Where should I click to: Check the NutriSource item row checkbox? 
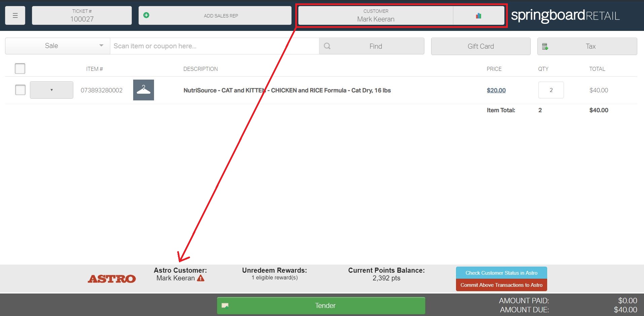click(21, 90)
